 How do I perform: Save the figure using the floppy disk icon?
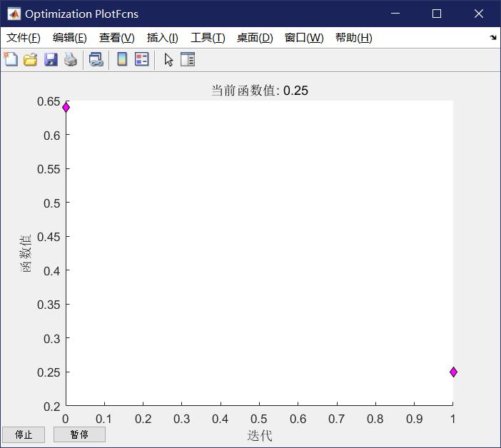point(50,60)
